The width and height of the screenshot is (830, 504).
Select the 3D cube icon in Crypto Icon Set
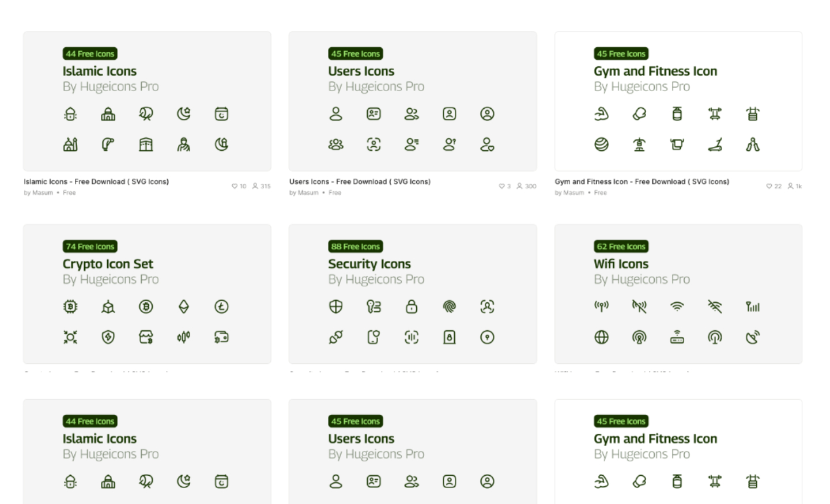108,307
